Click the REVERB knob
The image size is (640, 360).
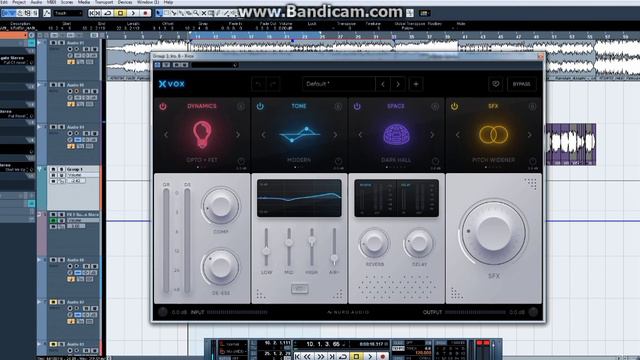[374, 243]
